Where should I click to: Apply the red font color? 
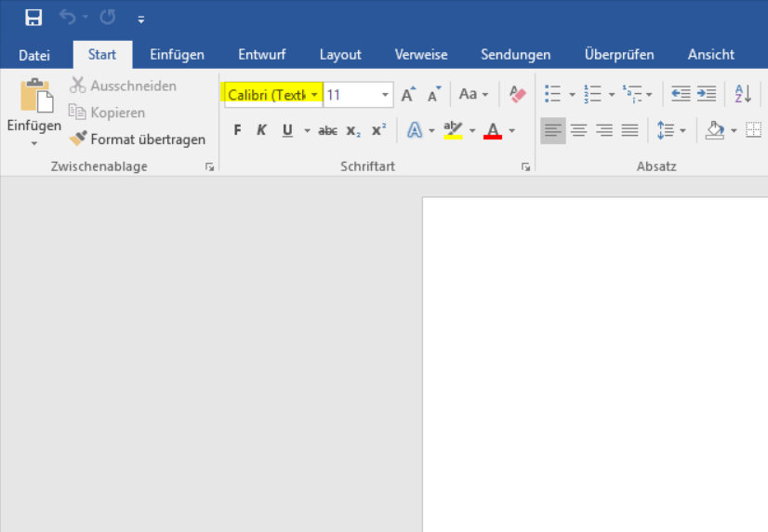pyautogui.click(x=493, y=130)
